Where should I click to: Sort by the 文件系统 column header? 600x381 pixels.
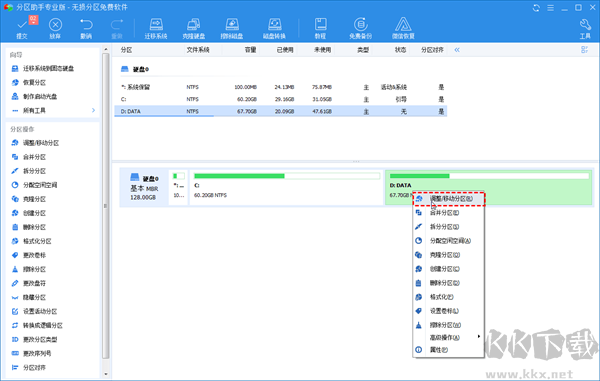198,50
